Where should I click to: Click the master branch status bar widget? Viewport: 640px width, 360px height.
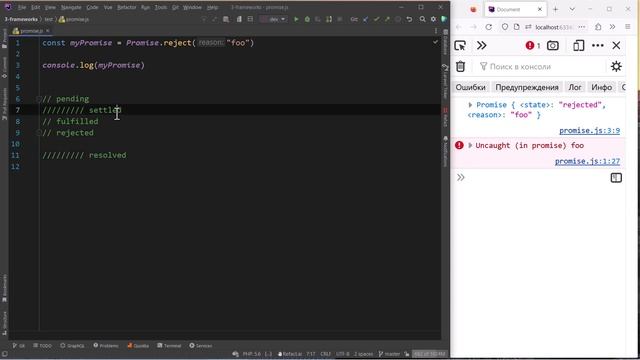click(x=389, y=354)
